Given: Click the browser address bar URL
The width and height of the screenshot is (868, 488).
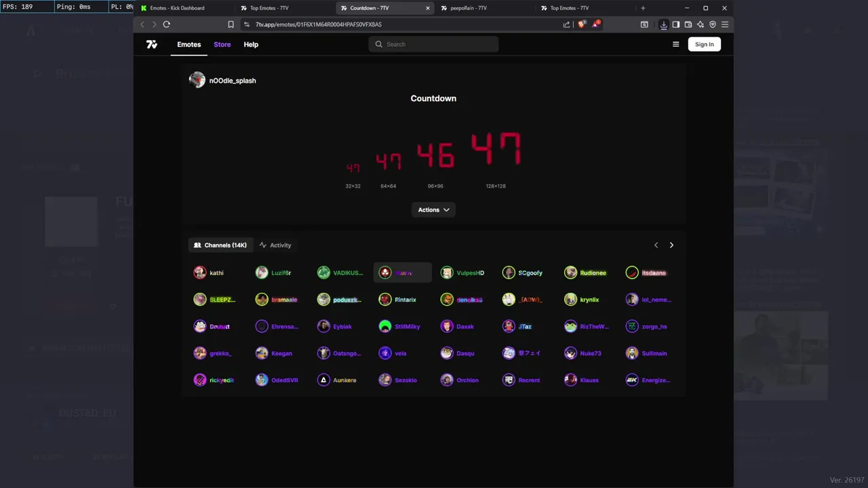Looking at the screenshot, I should click(319, 24).
